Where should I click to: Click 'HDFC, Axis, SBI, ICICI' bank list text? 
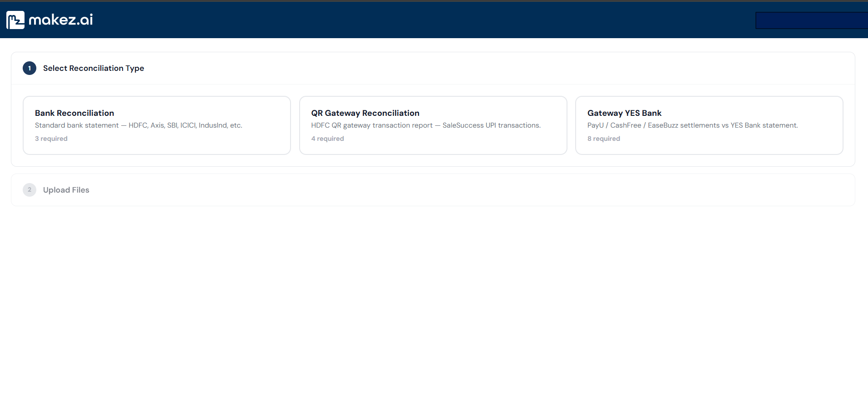click(163, 125)
